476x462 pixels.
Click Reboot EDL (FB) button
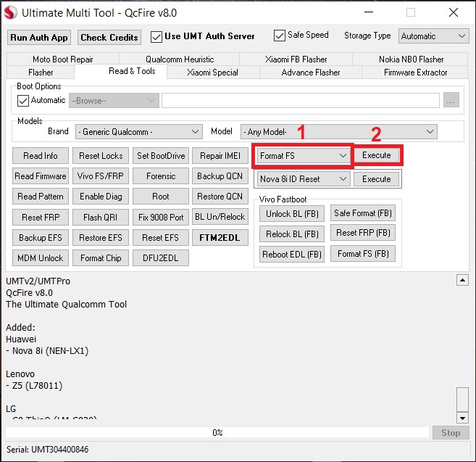[292, 254]
